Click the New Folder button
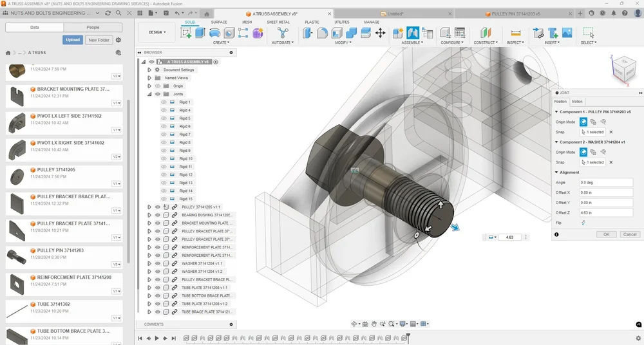The image size is (644, 345). coord(99,40)
